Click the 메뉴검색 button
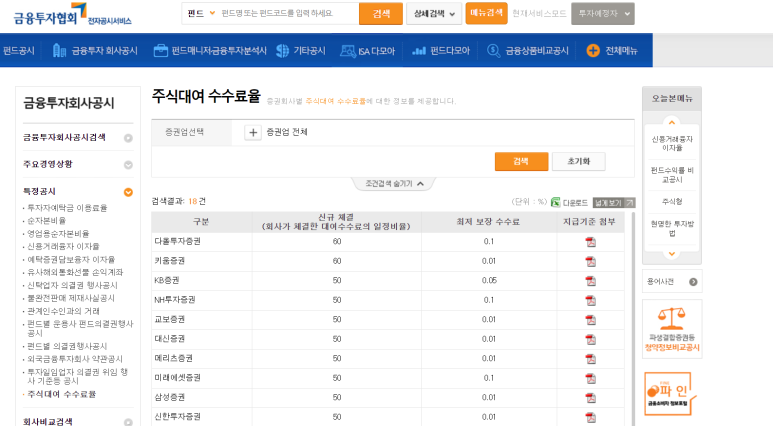Image resolution: width=773 pixels, height=426 pixels. 487,13
